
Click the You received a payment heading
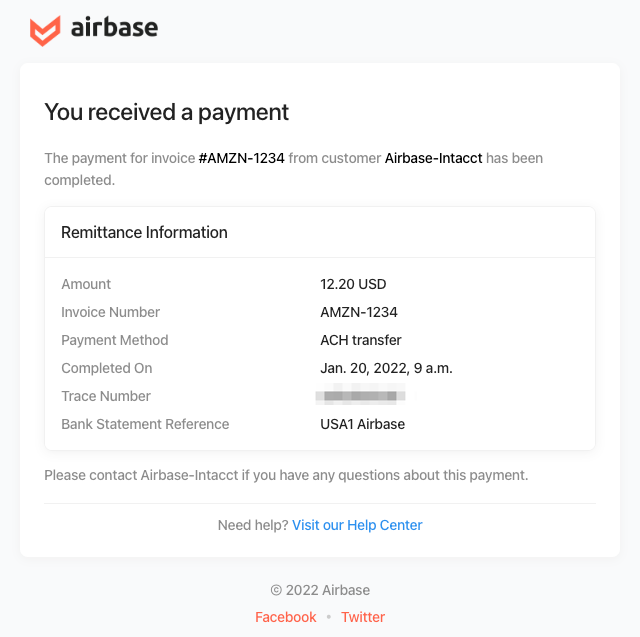(x=167, y=112)
